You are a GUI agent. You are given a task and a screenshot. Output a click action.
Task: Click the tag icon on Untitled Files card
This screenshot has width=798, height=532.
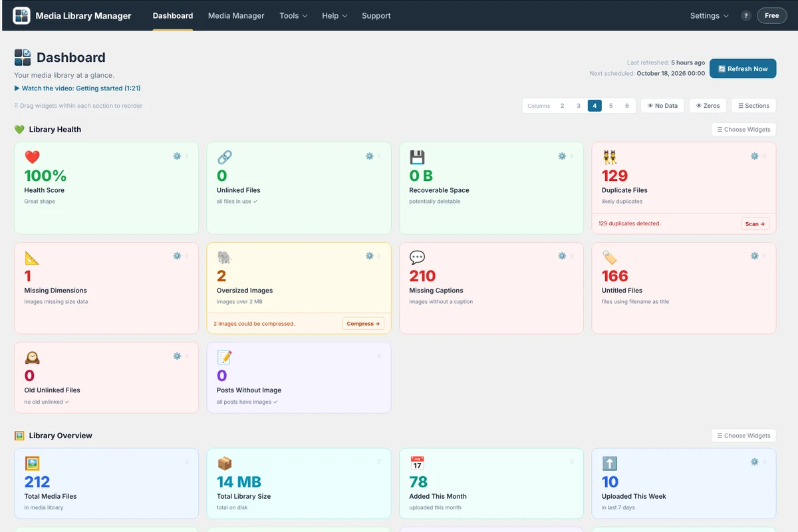click(x=610, y=257)
